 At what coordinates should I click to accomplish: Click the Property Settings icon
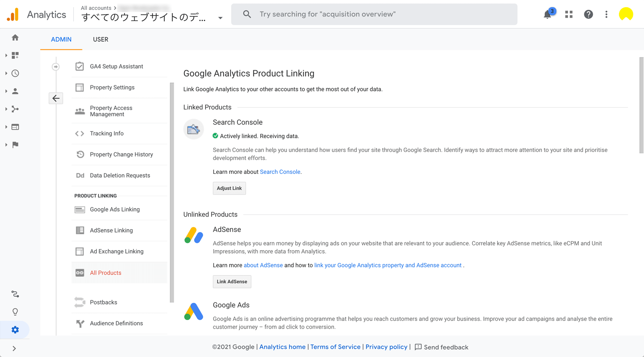[x=79, y=88]
